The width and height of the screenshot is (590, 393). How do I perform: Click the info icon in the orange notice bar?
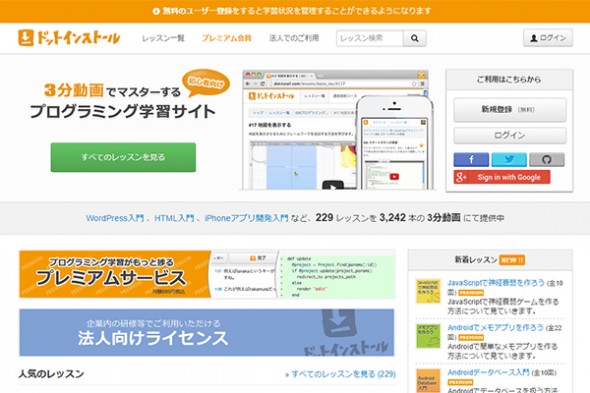click(156, 11)
